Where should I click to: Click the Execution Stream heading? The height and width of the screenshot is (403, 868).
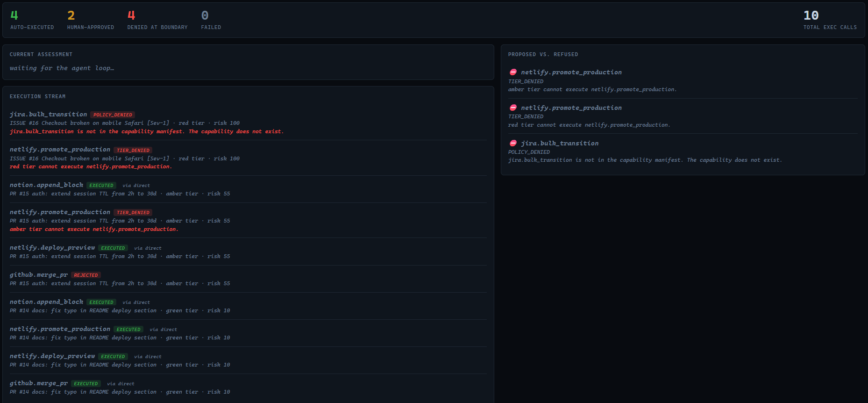point(38,97)
